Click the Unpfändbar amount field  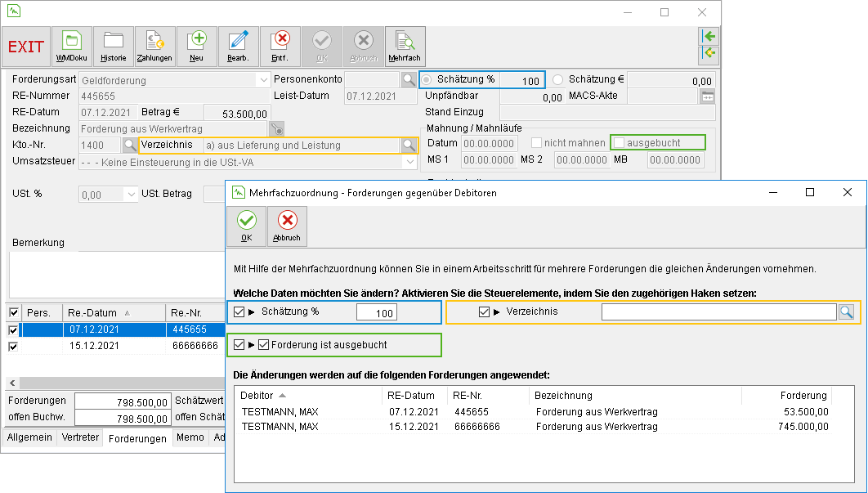(532, 97)
